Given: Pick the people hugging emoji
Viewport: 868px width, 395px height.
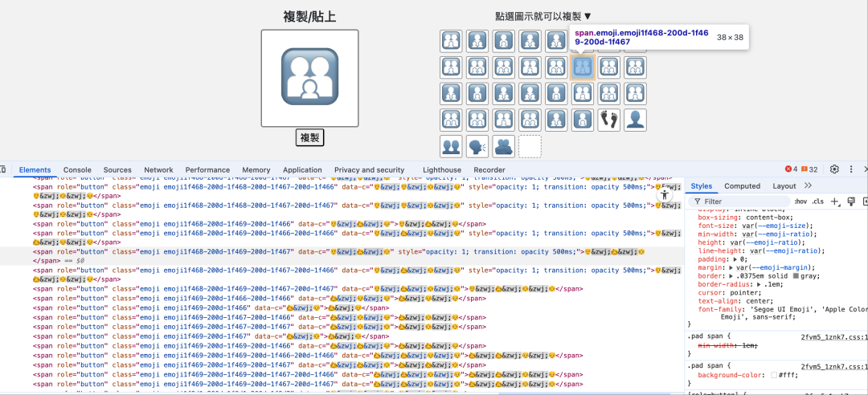Looking at the screenshot, I should click(x=504, y=146).
